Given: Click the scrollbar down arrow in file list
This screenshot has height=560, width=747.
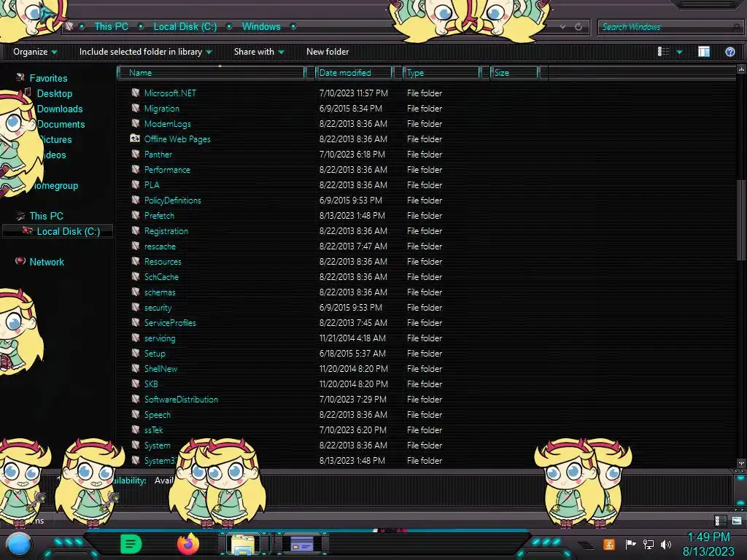Looking at the screenshot, I should click(x=741, y=463).
